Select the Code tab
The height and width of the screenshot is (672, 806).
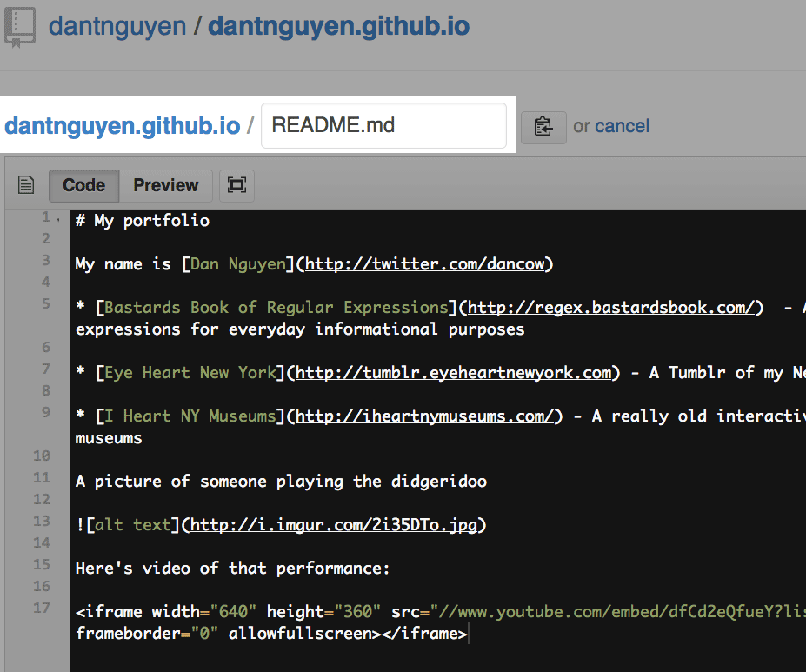coord(83,185)
